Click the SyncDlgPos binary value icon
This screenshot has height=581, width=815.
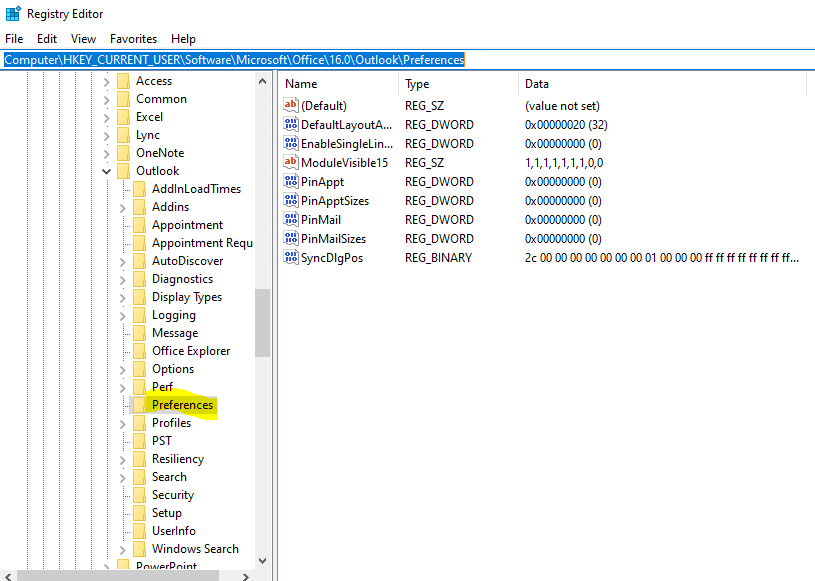coord(291,258)
